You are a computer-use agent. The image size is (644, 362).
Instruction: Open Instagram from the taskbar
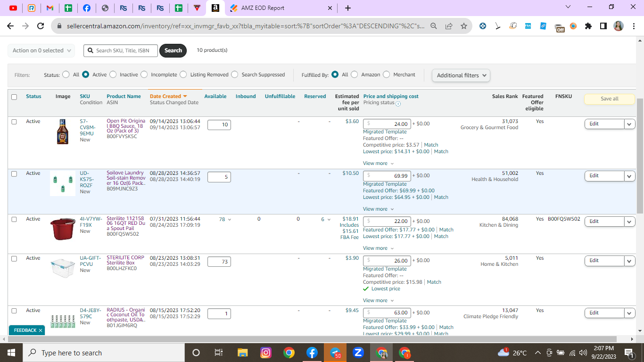click(x=266, y=353)
